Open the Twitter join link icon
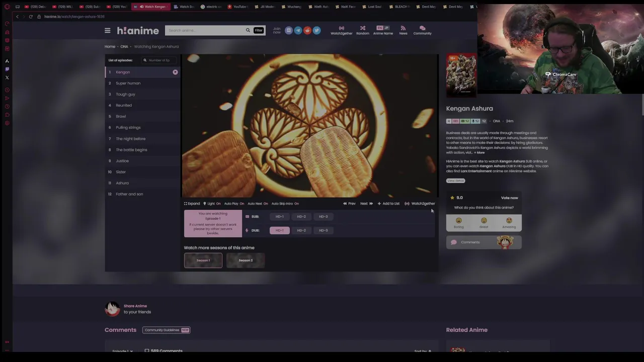Image resolution: width=644 pixels, height=362 pixels. pyautogui.click(x=316, y=31)
